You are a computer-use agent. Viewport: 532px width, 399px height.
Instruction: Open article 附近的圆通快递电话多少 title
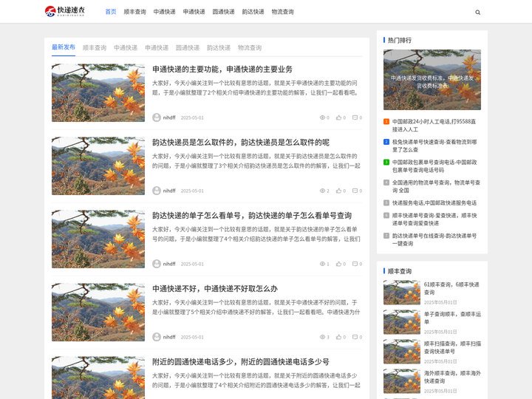click(241, 362)
